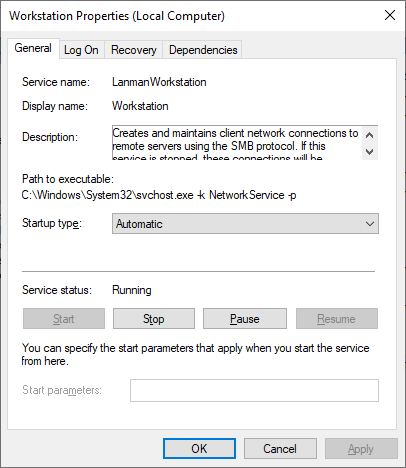Screen dimensions: 406x468
Task: Cancel the service properties changes
Action: (280, 449)
